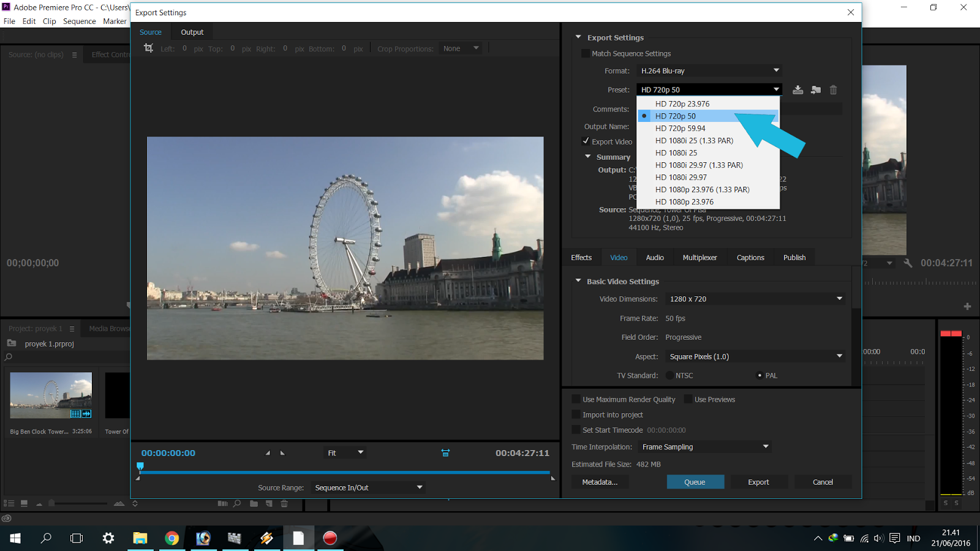Click the red record app in taskbar
The width and height of the screenshot is (980, 551).
tap(330, 538)
